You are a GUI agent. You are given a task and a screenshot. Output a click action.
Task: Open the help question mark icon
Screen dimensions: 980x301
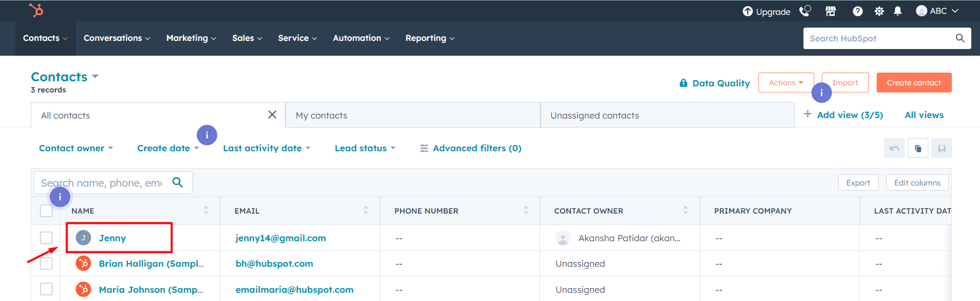coord(858,11)
